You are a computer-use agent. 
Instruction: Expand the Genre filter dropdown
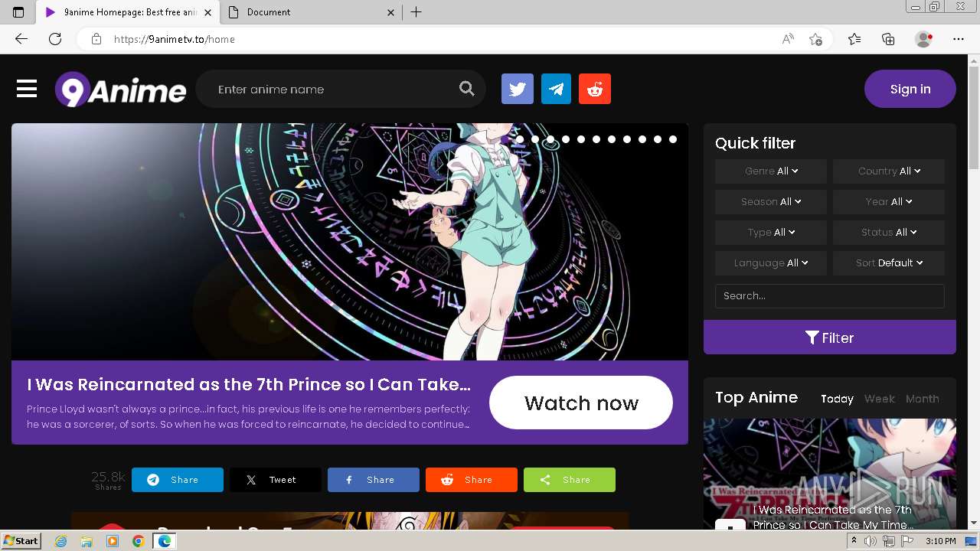[771, 171]
